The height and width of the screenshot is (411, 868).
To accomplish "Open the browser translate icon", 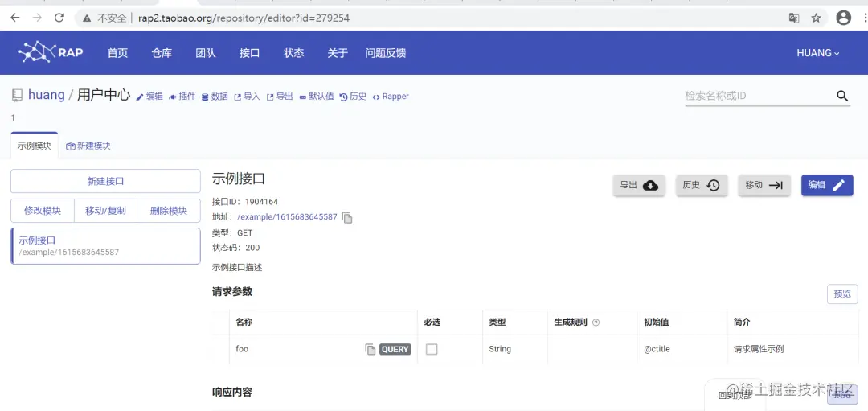I will tap(794, 18).
